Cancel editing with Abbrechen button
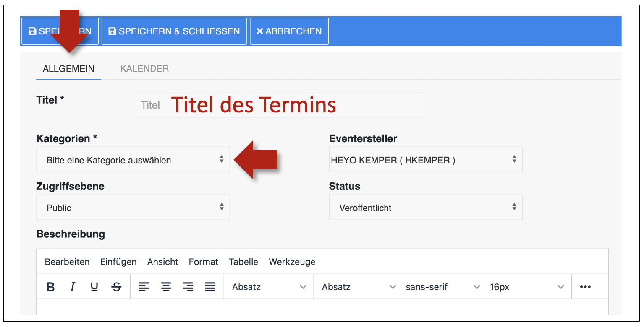The width and height of the screenshot is (644, 327). click(x=289, y=31)
